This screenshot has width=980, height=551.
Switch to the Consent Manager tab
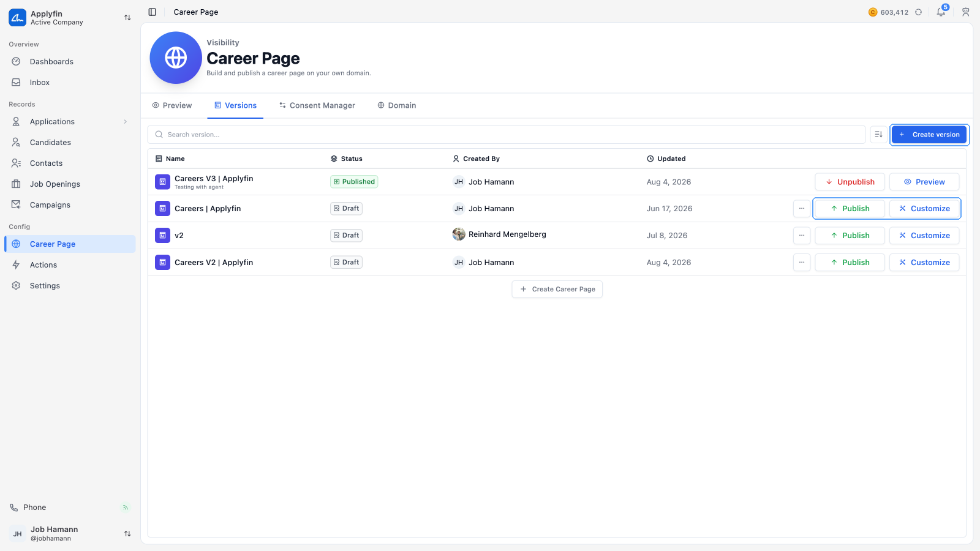[x=317, y=105]
